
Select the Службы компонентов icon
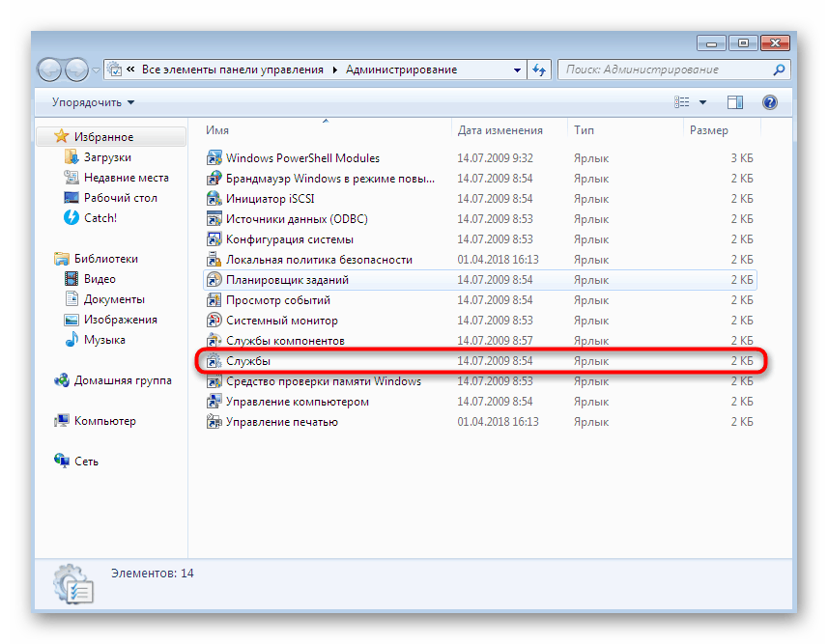214,341
